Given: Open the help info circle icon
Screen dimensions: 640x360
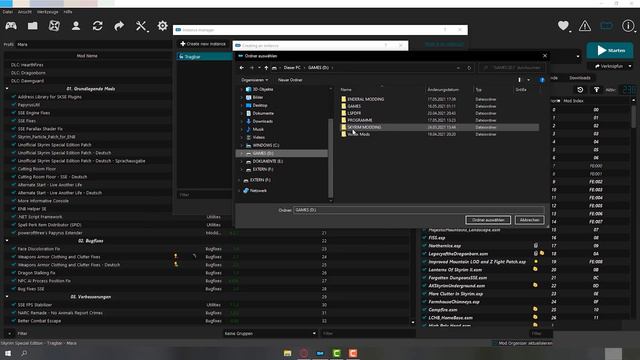Looking at the screenshot, I should click(628, 26).
